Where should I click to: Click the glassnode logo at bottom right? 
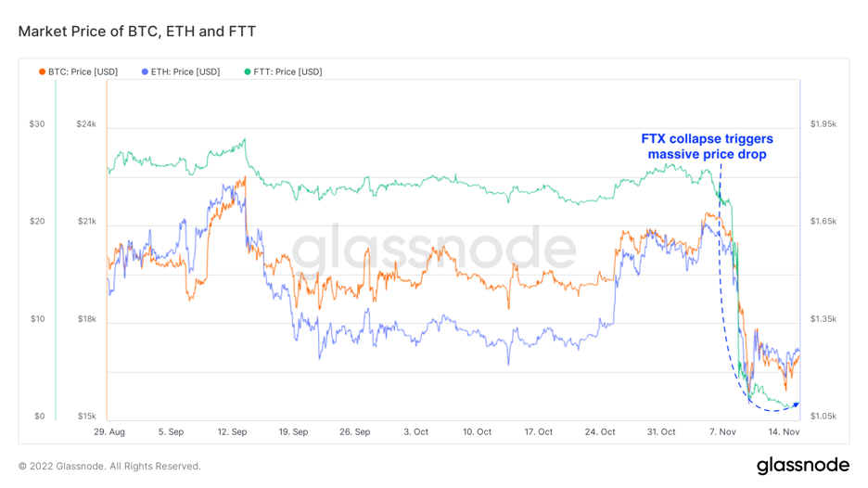tap(802, 465)
